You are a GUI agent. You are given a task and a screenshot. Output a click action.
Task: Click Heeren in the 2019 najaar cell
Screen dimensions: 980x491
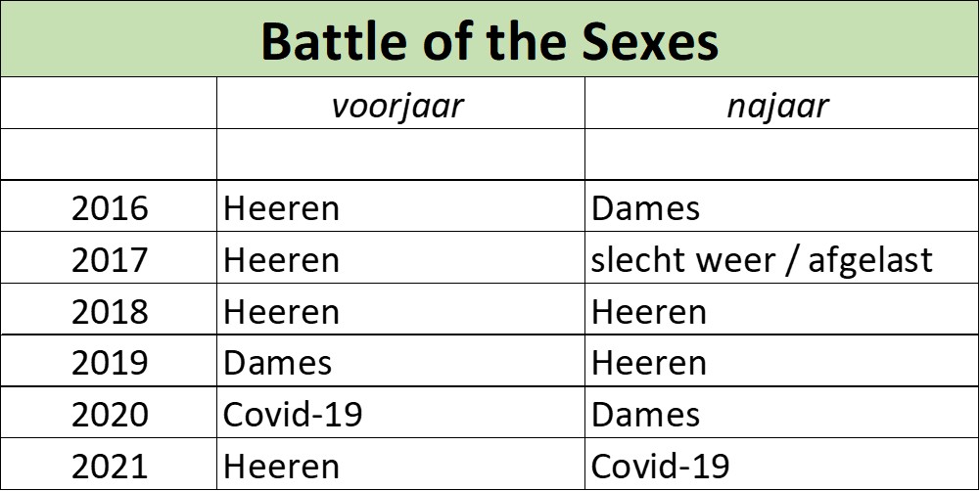click(649, 363)
